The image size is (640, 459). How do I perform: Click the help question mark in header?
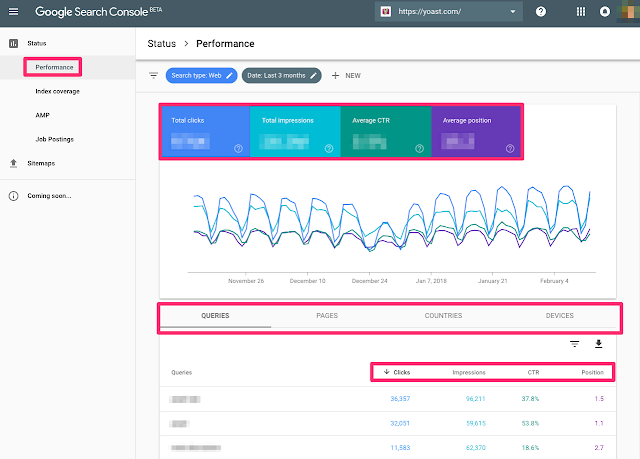[x=541, y=12]
